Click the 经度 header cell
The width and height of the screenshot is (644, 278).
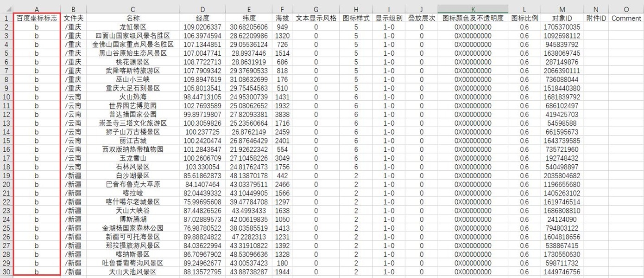pyautogui.click(x=202, y=19)
